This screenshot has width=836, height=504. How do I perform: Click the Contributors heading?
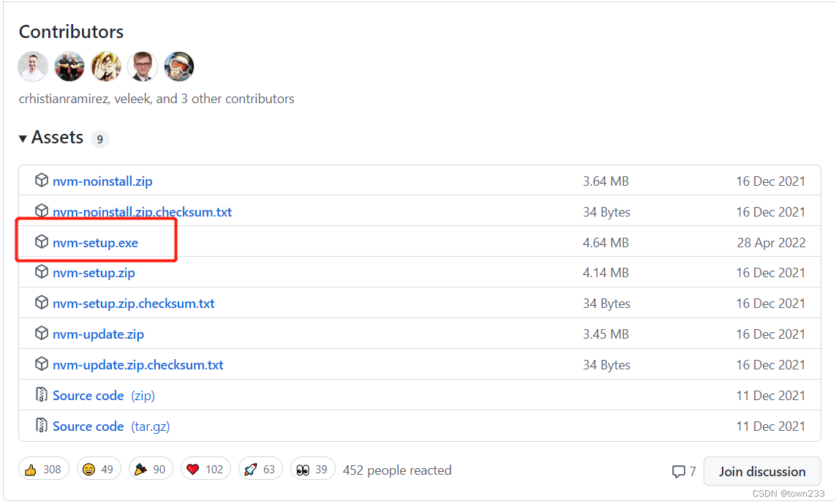click(x=71, y=31)
